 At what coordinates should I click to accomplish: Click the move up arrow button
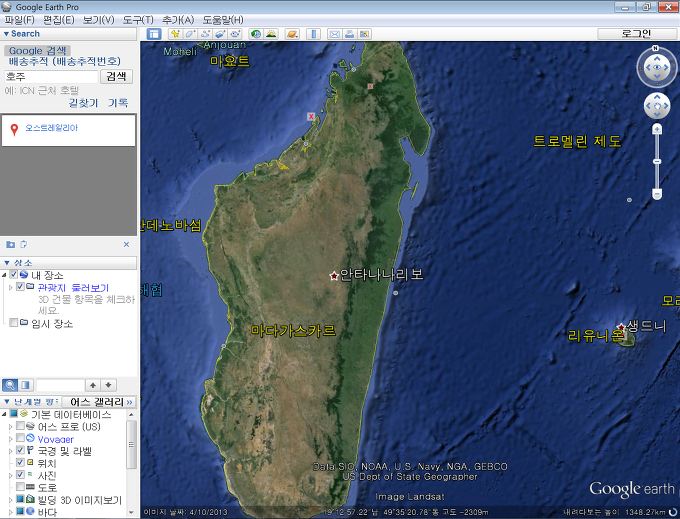pos(93,385)
